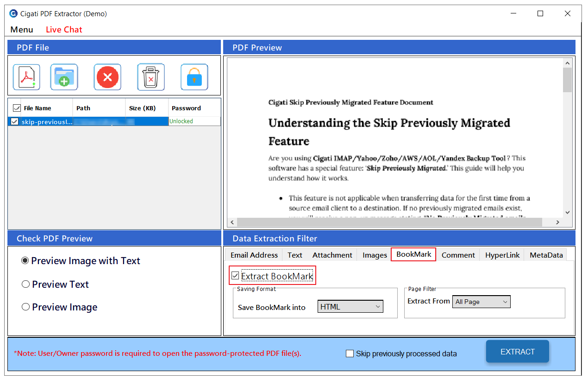The image size is (588, 379).
Task: Switch to the Text tab
Action: pos(294,255)
